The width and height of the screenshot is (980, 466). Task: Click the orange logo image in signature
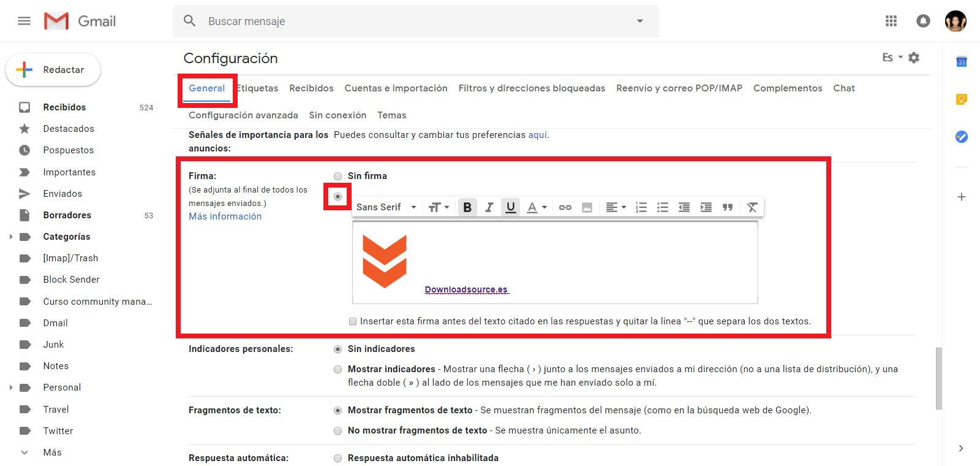385,261
